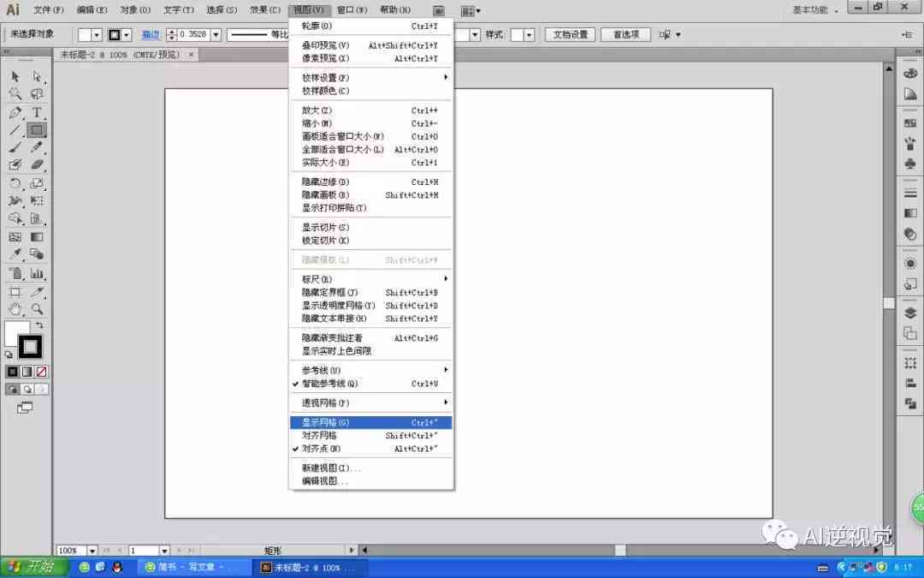Click the stroke weight 0.3528 field
The width and height of the screenshot is (924, 578).
coord(193,35)
